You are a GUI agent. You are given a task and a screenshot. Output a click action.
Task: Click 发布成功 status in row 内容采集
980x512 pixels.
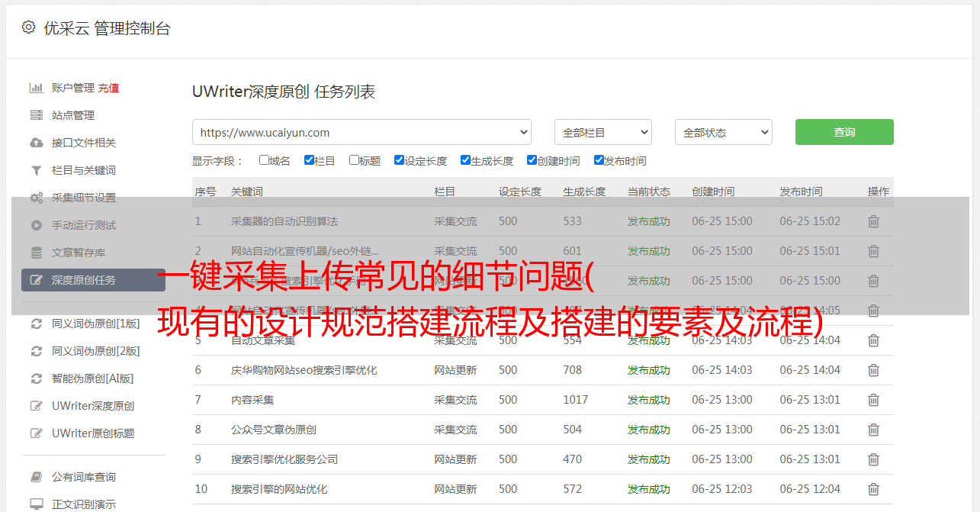pyautogui.click(x=649, y=400)
